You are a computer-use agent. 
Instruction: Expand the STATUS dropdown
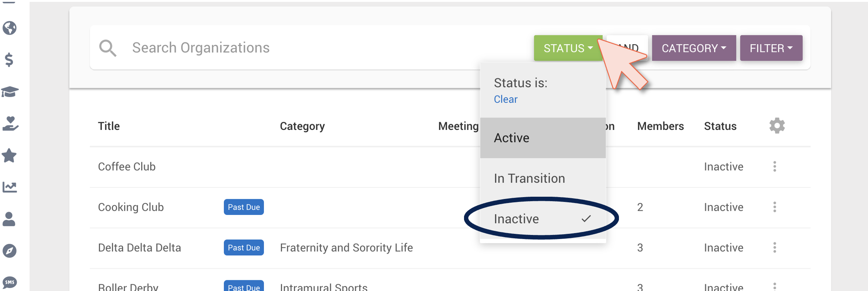click(x=568, y=48)
